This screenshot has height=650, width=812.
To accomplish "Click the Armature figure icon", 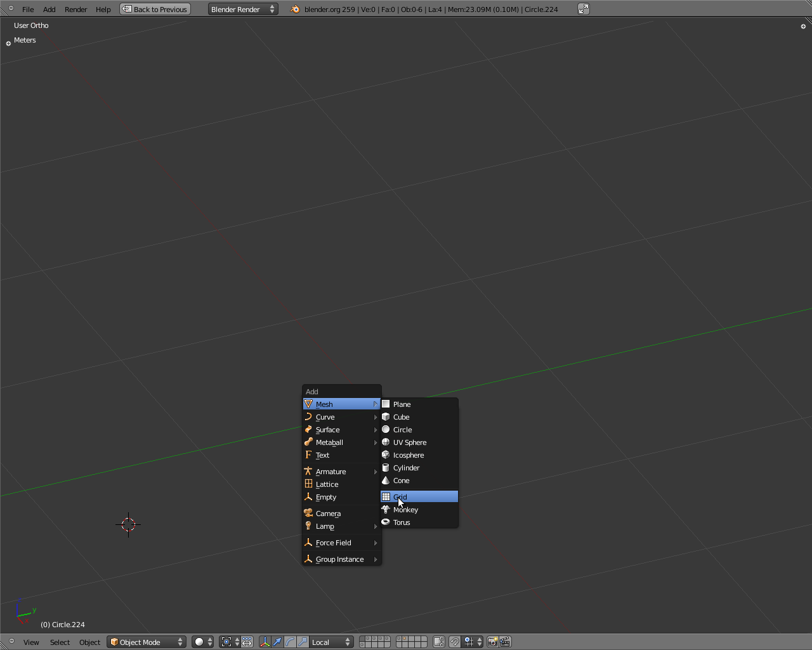I will 308,471.
